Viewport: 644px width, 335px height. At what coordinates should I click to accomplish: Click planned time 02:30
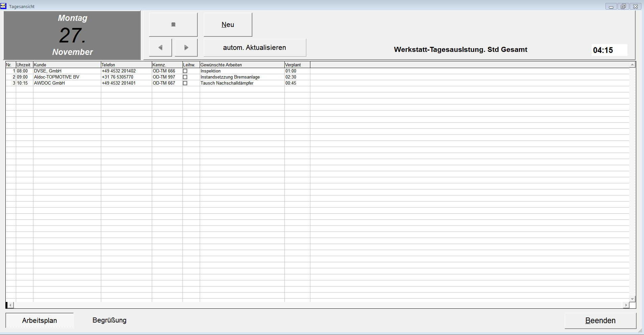(x=297, y=77)
